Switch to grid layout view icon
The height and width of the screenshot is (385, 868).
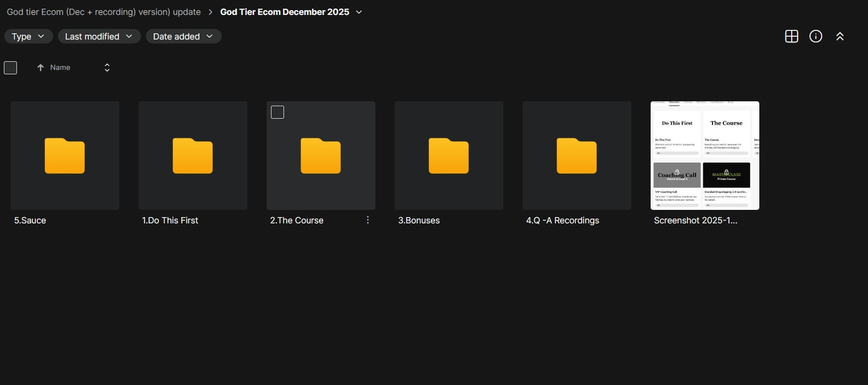tap(791, 36)
